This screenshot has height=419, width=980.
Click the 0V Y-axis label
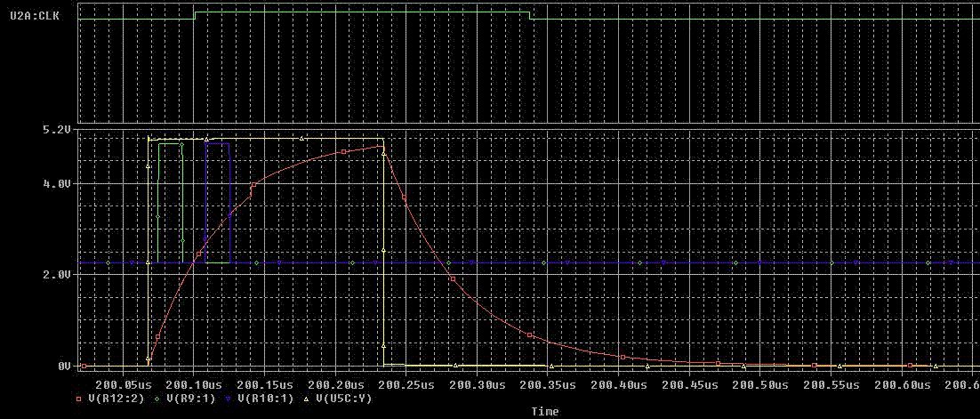click(x=63, y=367)
